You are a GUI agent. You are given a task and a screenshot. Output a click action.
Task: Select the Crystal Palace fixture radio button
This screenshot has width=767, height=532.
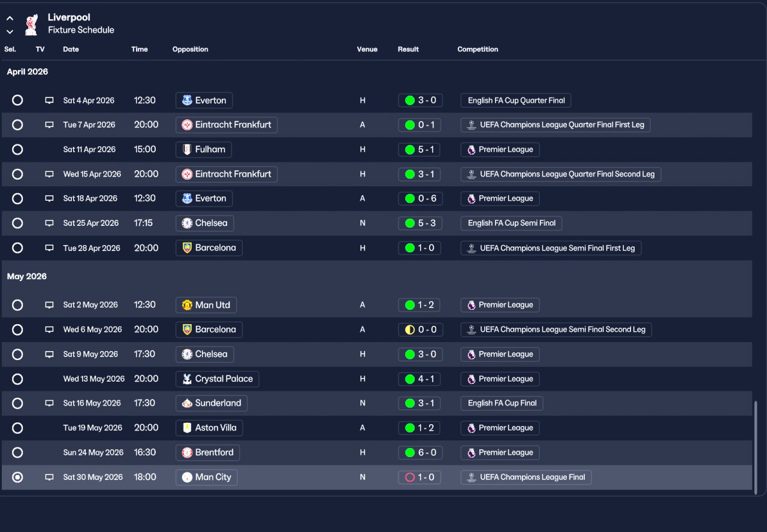pyautogui.click(x=17, y=379)
